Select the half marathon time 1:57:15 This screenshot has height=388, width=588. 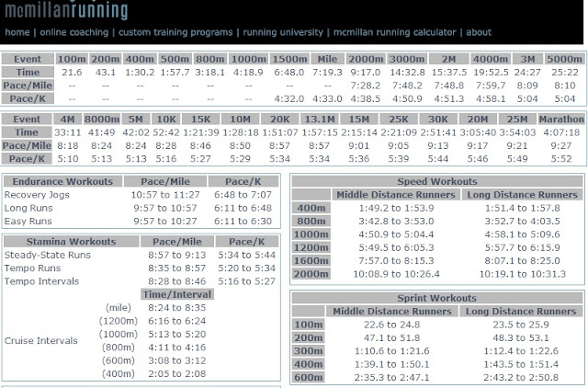click(x=320, y=132)
